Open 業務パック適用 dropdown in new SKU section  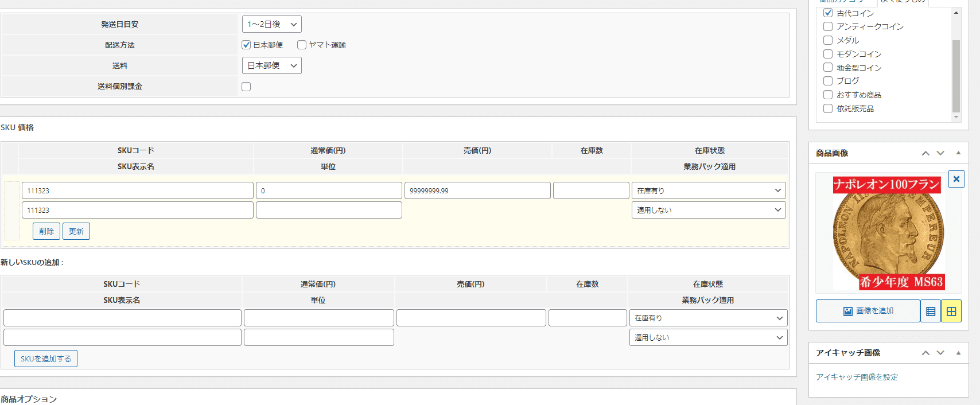coord(708,337)
